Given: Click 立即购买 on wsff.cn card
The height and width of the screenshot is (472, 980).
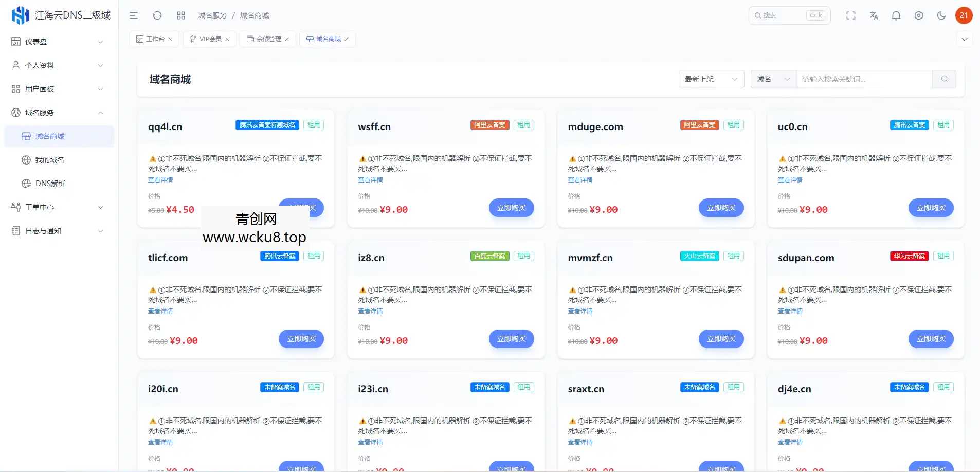Looking at the screenshot, I should click(511, 208).
